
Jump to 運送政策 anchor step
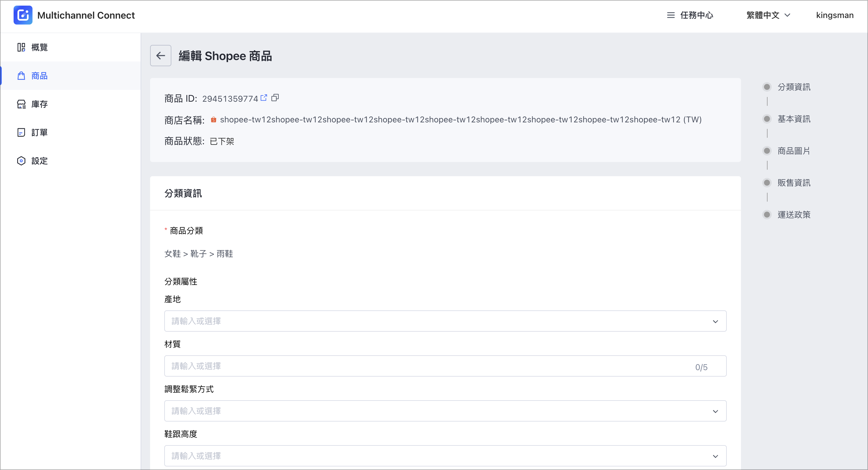coord(786,214)
